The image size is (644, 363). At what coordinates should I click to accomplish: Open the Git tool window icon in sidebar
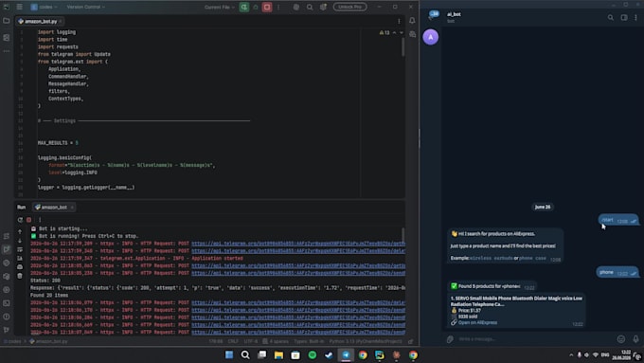[x=7, y=330]
